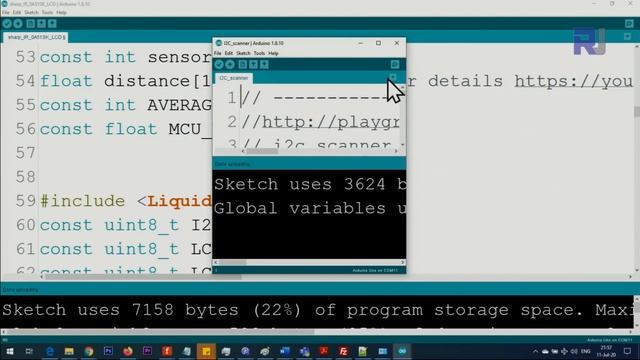Screen dimensions: 640x360
Task: Click 'Sketch uses 3624' text in I2C_scanner console
Action: 300,184
